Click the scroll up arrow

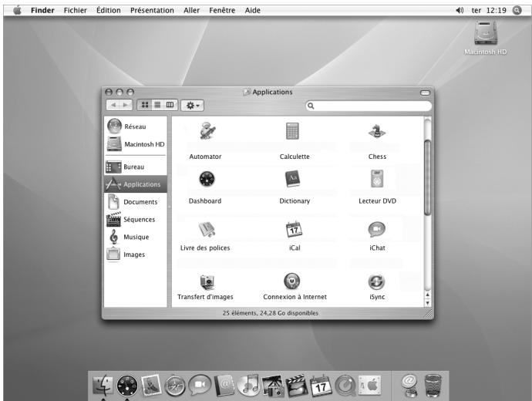coord(427,295)
